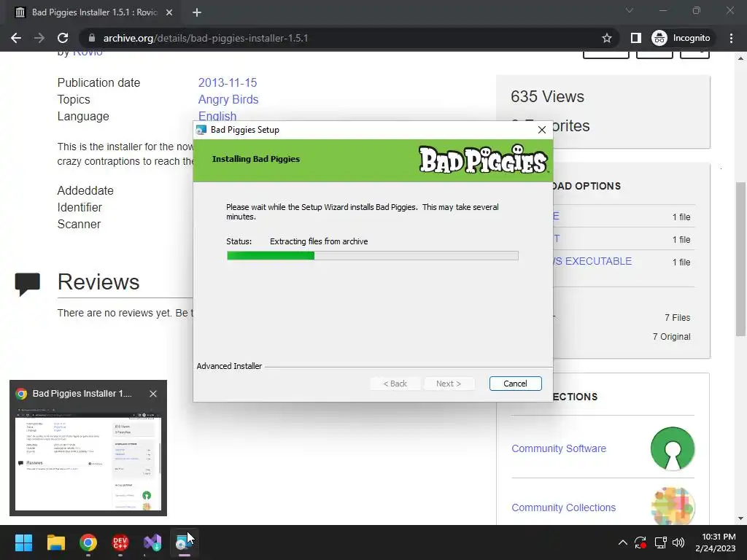Reload the archive.org page
Viewport: 747px width, 560px height.
(x=63, y=38)
